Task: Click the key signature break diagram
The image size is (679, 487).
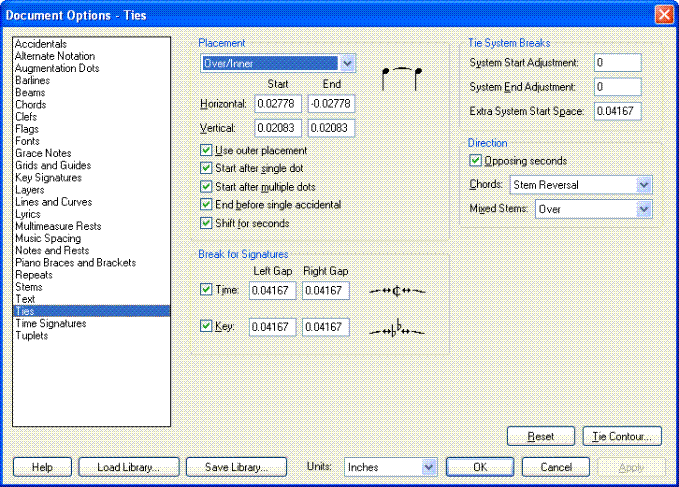Action: pos(397,327)
